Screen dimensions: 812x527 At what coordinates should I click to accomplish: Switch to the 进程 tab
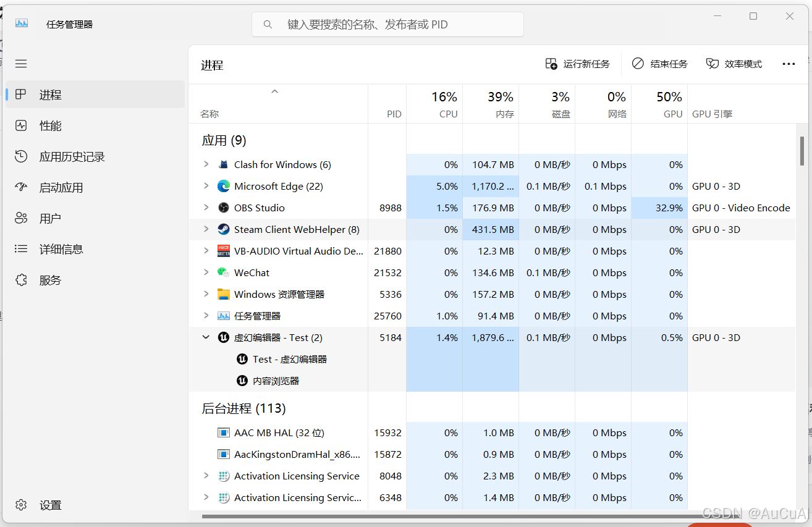[x=95, y=95]
